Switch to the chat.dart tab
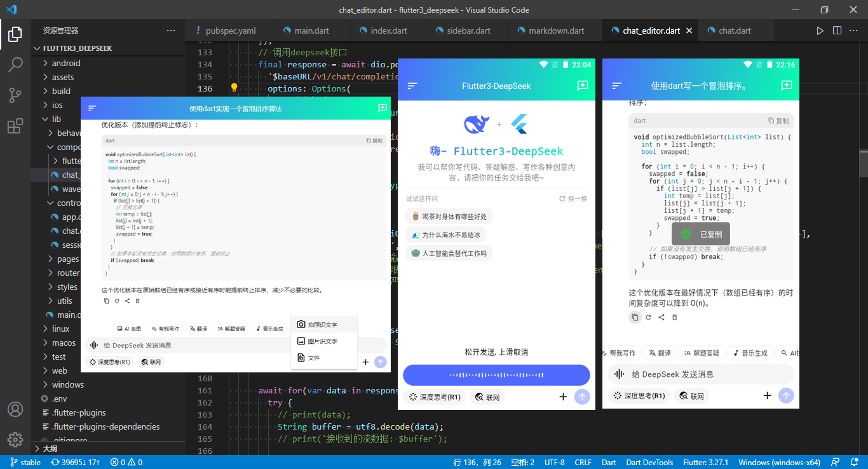Viewport: 868px width, 469px height. pos(734,30)
